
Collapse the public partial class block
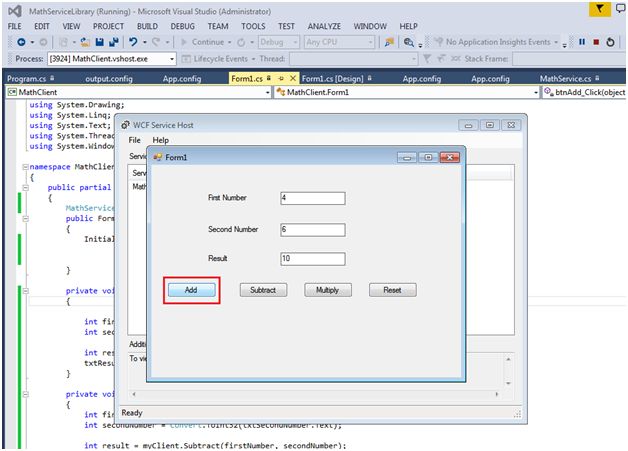click(x=25, y=187)
